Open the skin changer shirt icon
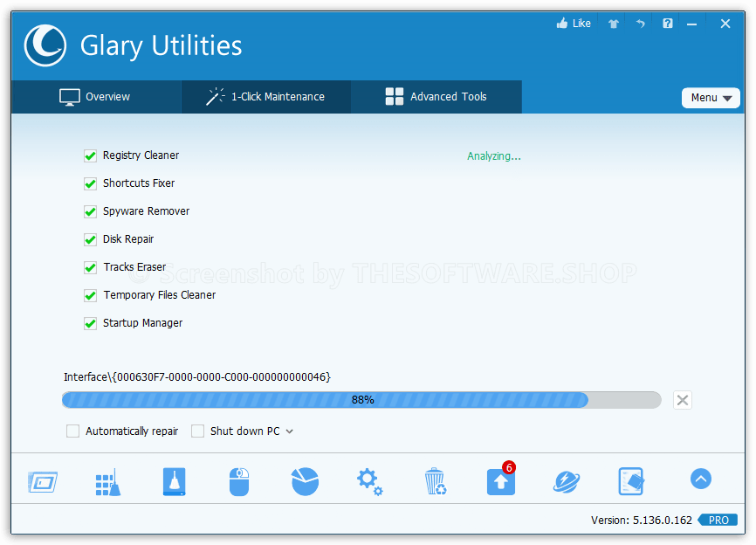 [614, 24]
